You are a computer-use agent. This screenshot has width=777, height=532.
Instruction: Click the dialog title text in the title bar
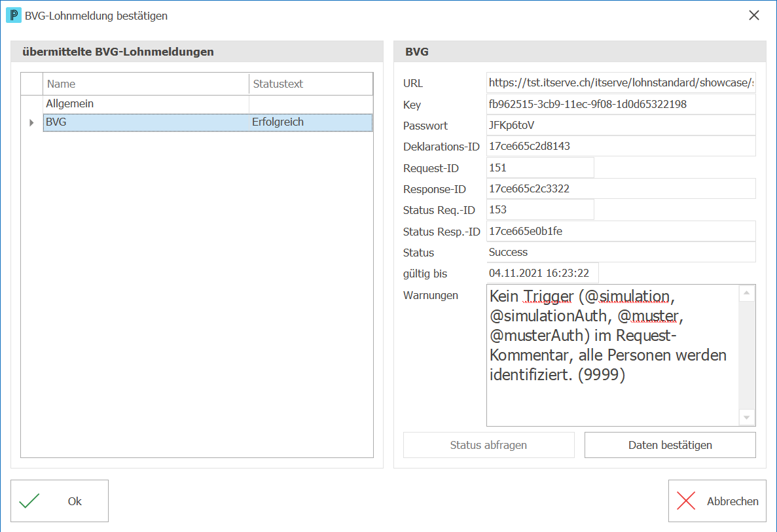click(96, 16)
